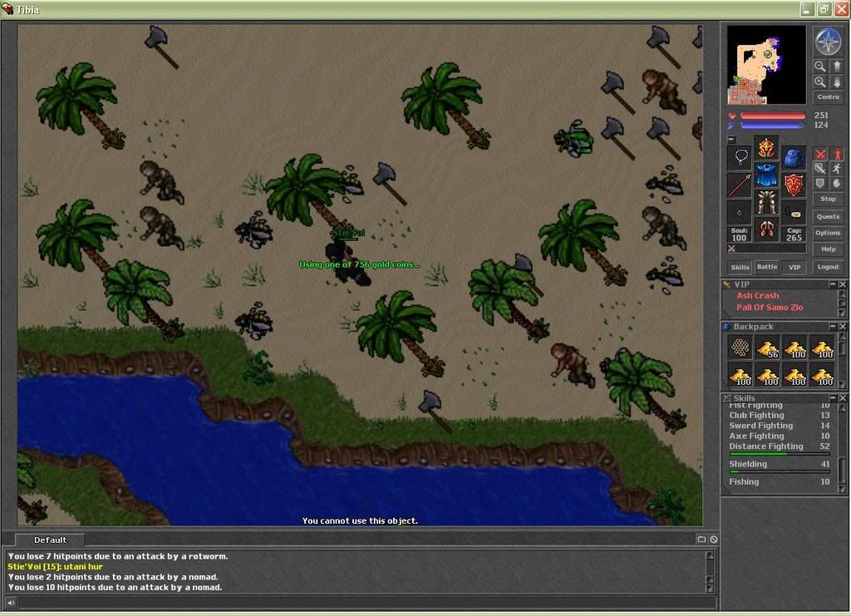Select Ash Crash in VIP list
This screenshot has height=616, width=851.
[758, 296]
